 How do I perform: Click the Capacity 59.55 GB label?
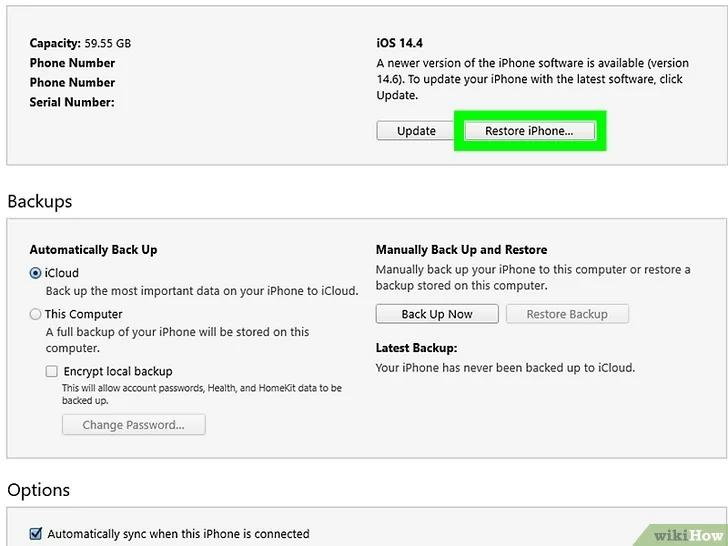[80, 43]
